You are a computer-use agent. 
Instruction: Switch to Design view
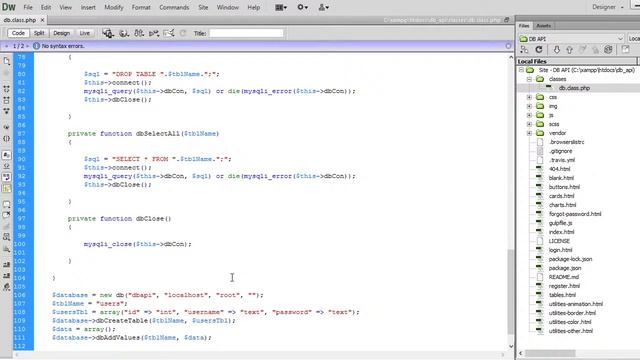pos(61,33)
